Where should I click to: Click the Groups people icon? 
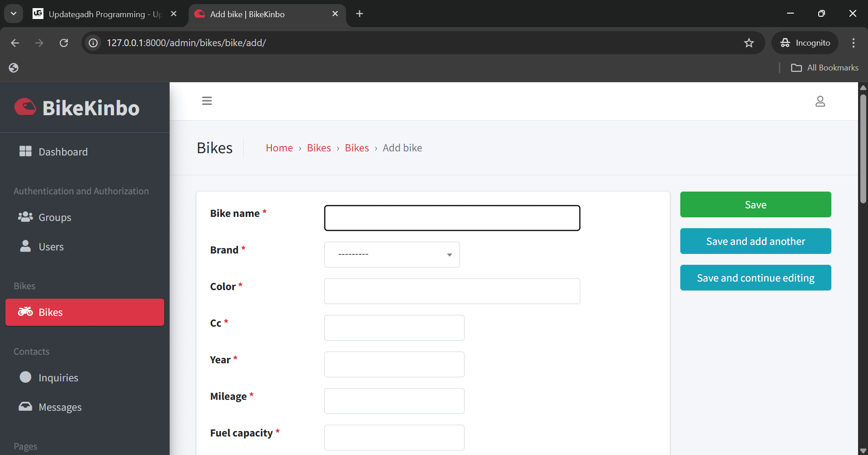tap(25, 217)
